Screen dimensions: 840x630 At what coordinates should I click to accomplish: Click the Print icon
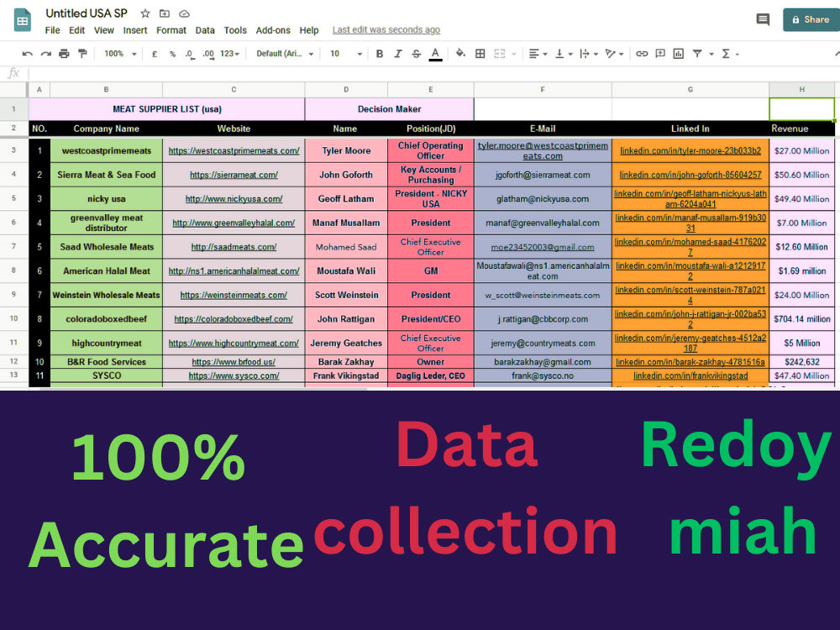(65, 54)
